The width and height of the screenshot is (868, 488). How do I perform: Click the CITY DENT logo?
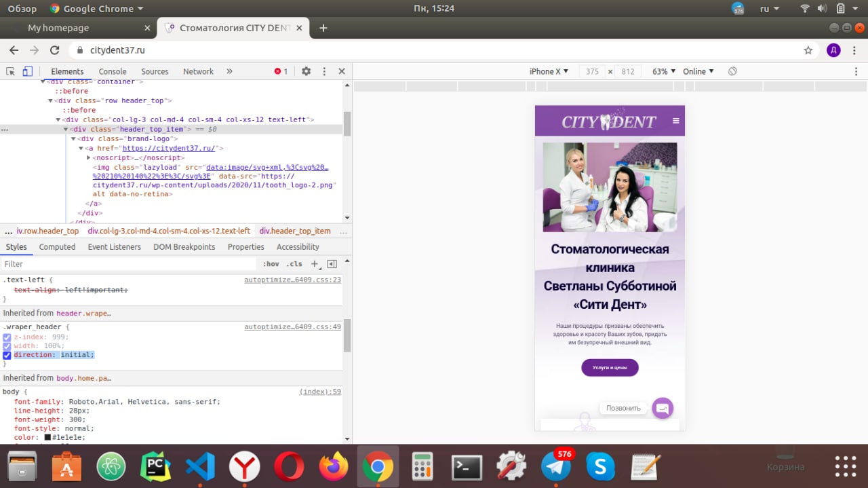[x=609, y=121]
